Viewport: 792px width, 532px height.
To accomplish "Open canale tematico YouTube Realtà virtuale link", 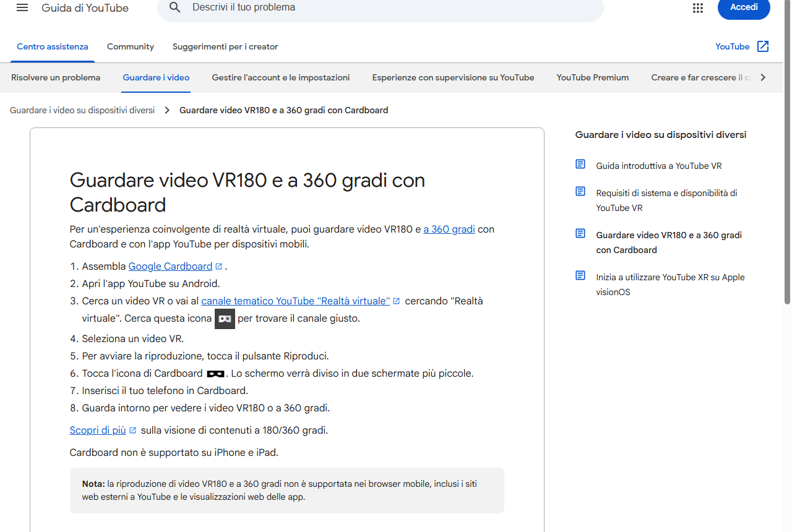I will [296, 301].
